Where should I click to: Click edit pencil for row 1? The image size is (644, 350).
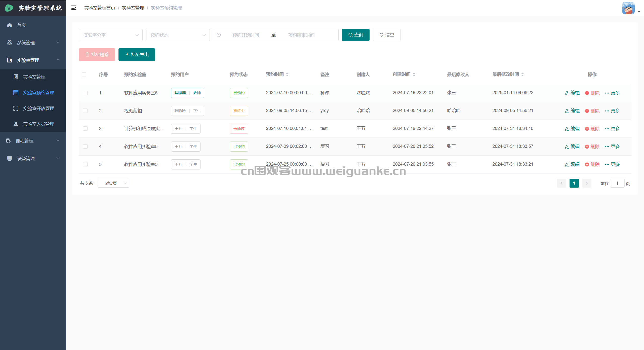coord(567,93)
